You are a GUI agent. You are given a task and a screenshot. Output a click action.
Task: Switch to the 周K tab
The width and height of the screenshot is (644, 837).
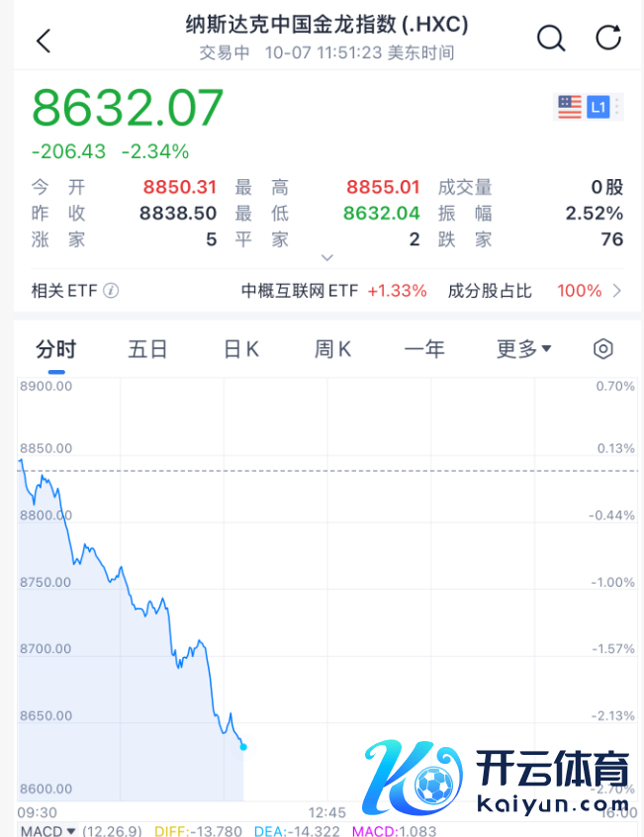(x=332, y=348)
